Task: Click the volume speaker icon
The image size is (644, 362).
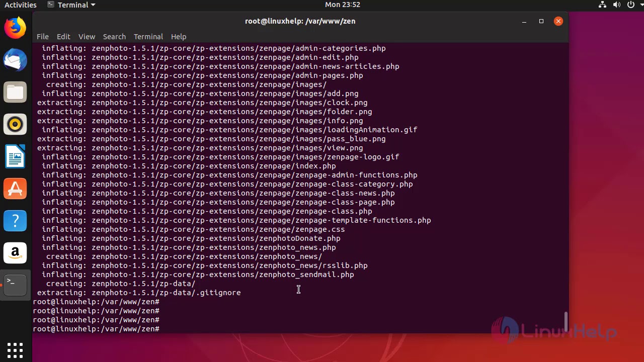Action: pos(616,5)
